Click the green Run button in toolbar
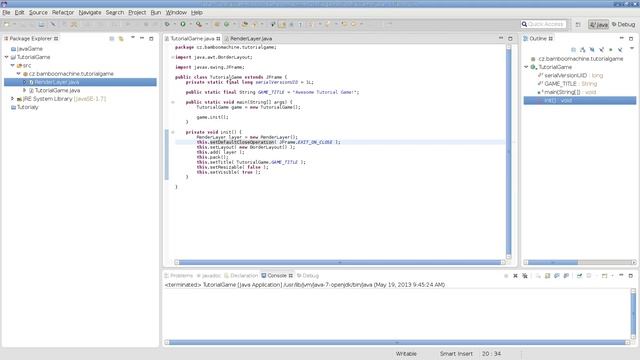 pyautogui.click(x=183, y=24)
